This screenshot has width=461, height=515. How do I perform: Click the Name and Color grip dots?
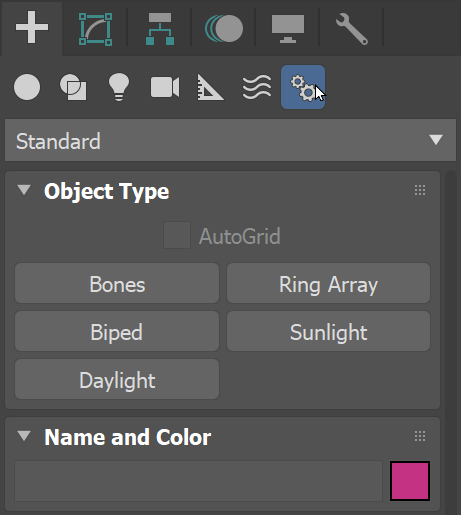click(x=420, y=436)
